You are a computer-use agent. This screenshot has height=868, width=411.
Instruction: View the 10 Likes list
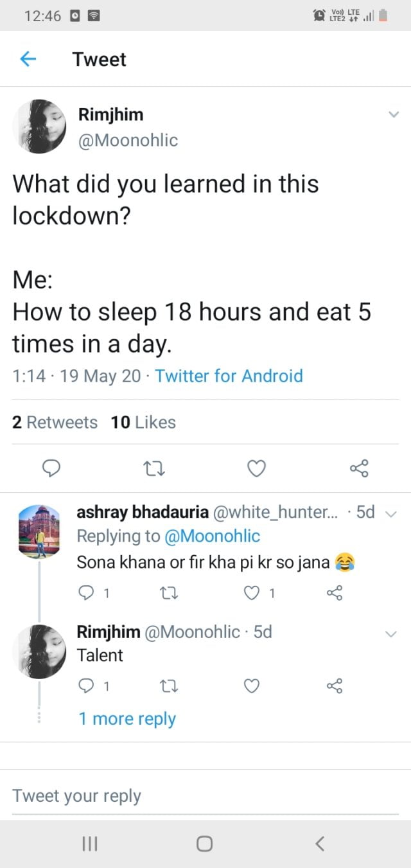143,422
